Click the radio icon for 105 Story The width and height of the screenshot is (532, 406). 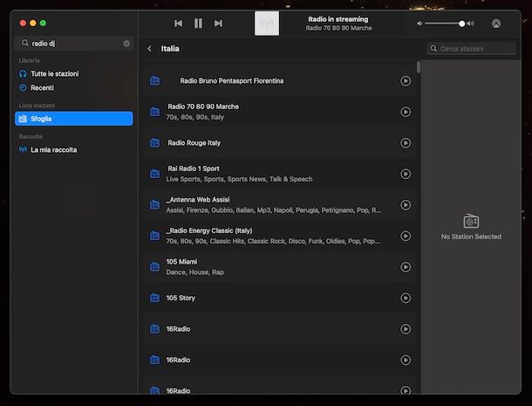click(x=154, y=298)
